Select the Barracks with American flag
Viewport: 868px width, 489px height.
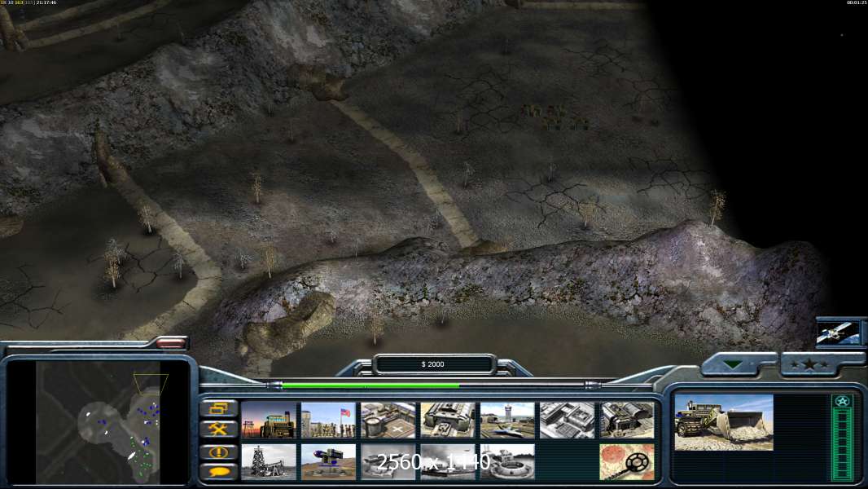tap(328, 421)
